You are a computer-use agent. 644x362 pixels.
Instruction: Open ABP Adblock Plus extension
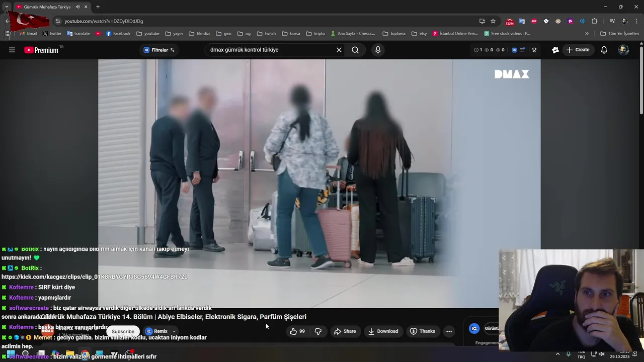(534, 21)
